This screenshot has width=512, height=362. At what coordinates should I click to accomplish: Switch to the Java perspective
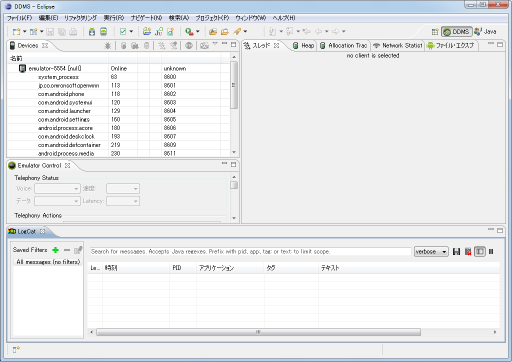point(485,32)
